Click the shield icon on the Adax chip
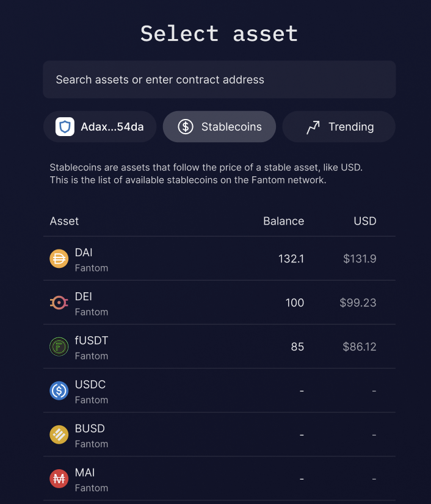The image size is (431, 504). [x=67, y=127]
